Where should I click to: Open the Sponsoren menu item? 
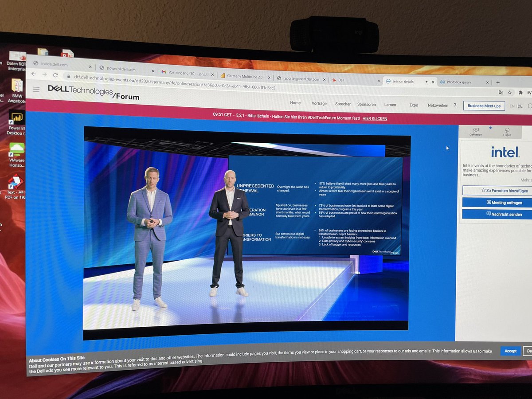[x=367, y=105]
